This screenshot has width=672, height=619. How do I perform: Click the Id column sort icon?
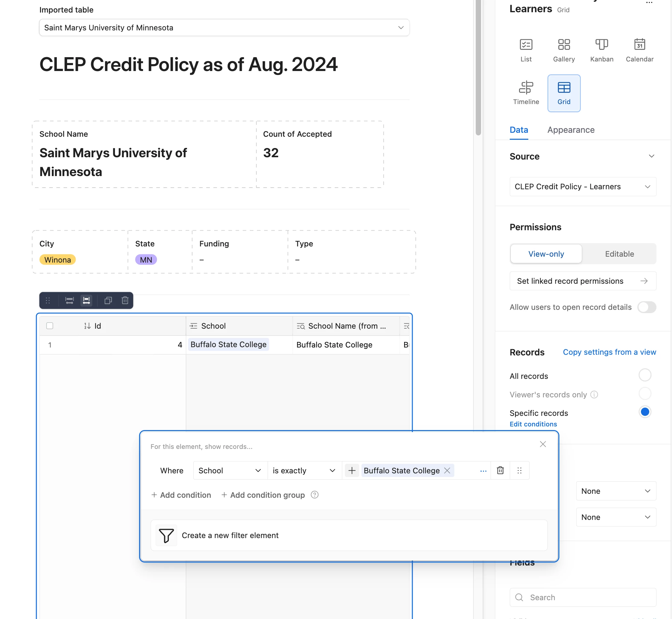point(87,326)
